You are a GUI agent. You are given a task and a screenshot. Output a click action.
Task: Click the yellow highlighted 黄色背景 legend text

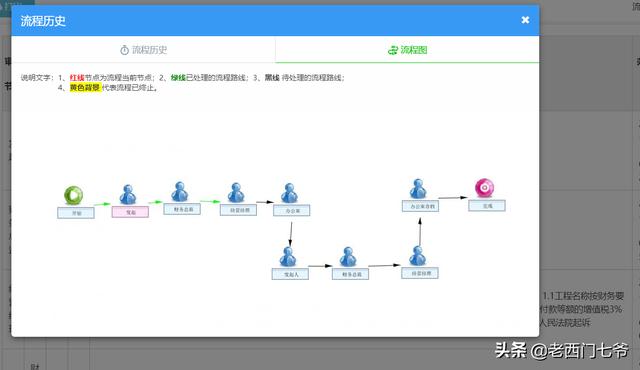(x=85, y=87)
